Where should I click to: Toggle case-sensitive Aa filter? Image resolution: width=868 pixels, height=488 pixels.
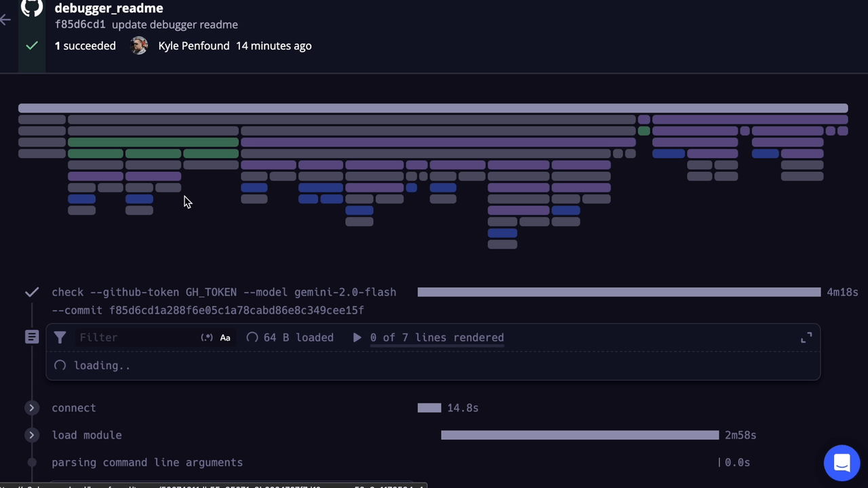coord(225,338)
